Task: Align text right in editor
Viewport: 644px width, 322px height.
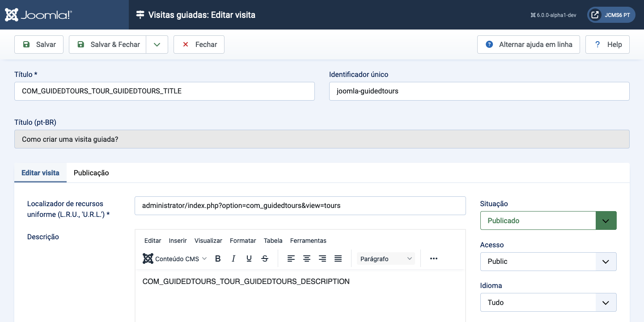Action: [x=322, y=258]
